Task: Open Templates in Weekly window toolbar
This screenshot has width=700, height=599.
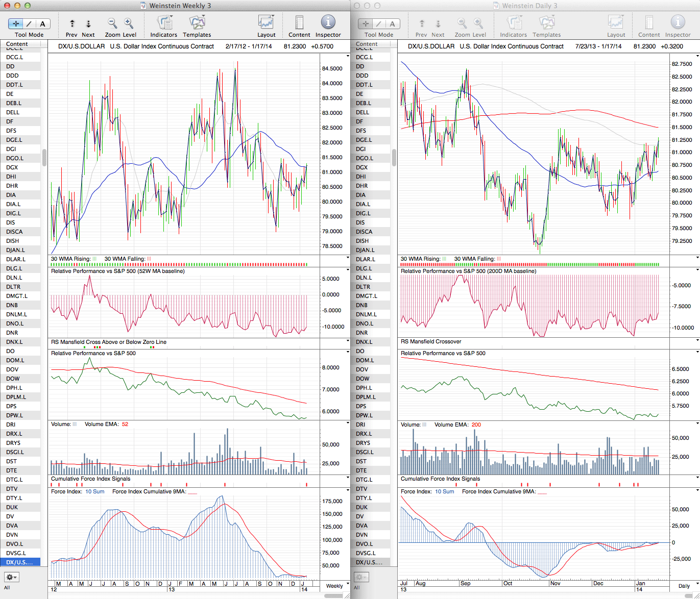Action: tap(197, 23)
